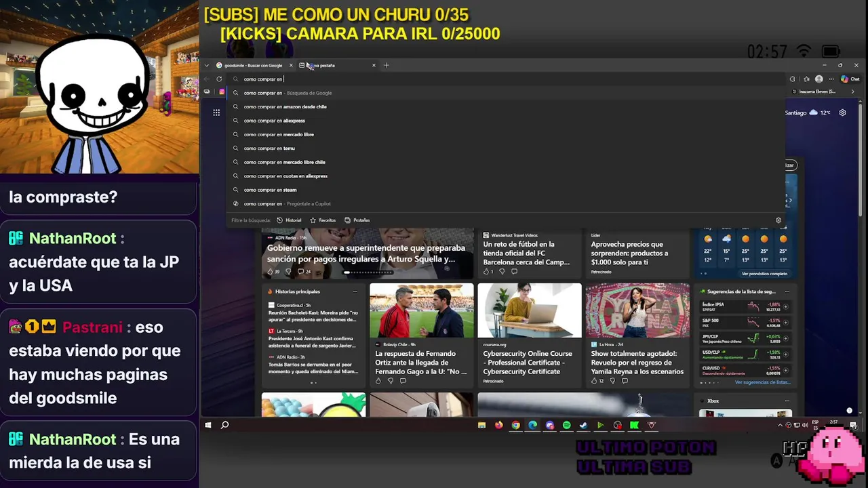Select the Pregúntale a Copilot suggestion
The width and height of the screenshot is (868, 488).
click(x=506, y=204)
